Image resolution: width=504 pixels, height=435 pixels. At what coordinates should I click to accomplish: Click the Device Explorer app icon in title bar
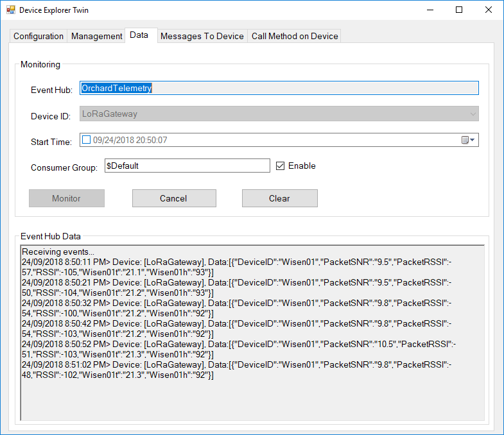pos(10,10)
